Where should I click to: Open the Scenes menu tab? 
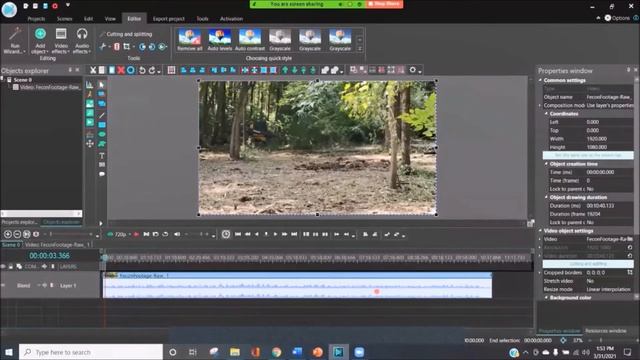click(64, 19)
